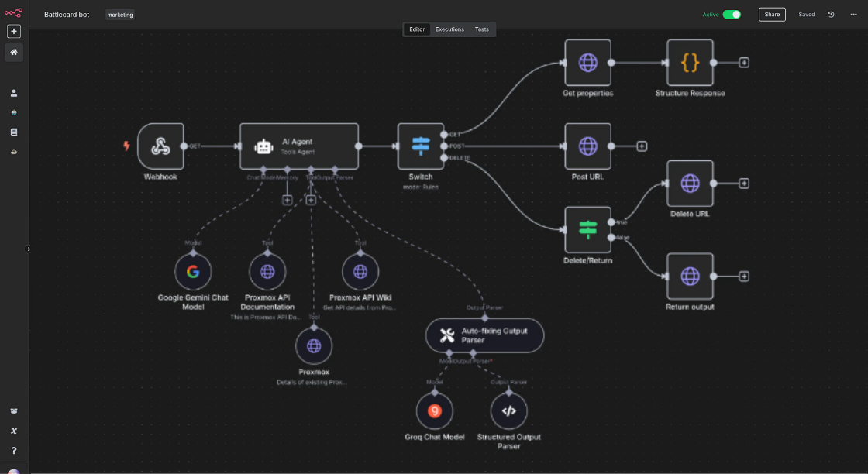Select the Google Gemini Chat Model node
Screen dimensions: 868x474
(x=193, y=272)
